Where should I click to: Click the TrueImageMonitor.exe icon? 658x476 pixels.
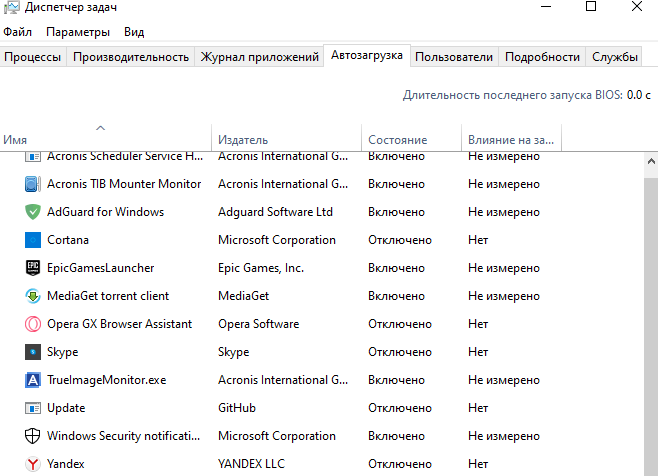point(33,380)
